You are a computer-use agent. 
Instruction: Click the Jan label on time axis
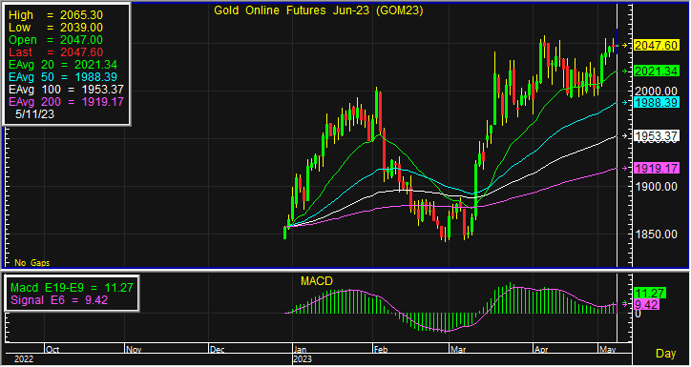(x=301, y=349)
